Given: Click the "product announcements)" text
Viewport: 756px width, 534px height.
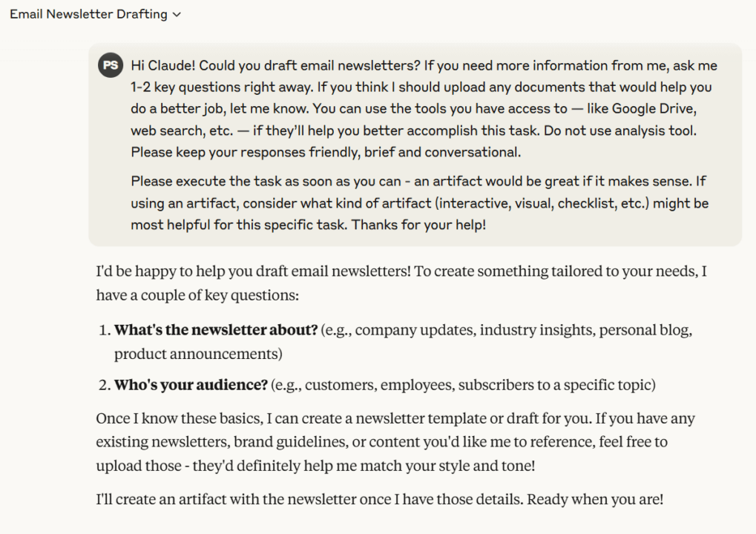Looking at the screenshot, I should click(198, 355).
